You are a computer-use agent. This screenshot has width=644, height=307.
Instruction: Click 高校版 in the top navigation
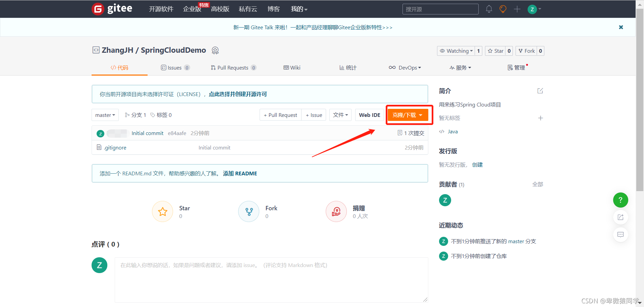(x=220, y=9)
